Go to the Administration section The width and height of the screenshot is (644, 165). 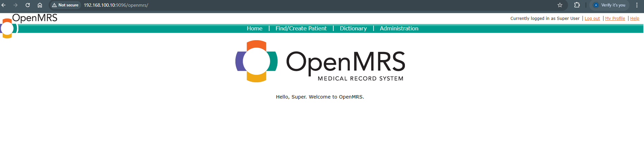click(399, 28)
